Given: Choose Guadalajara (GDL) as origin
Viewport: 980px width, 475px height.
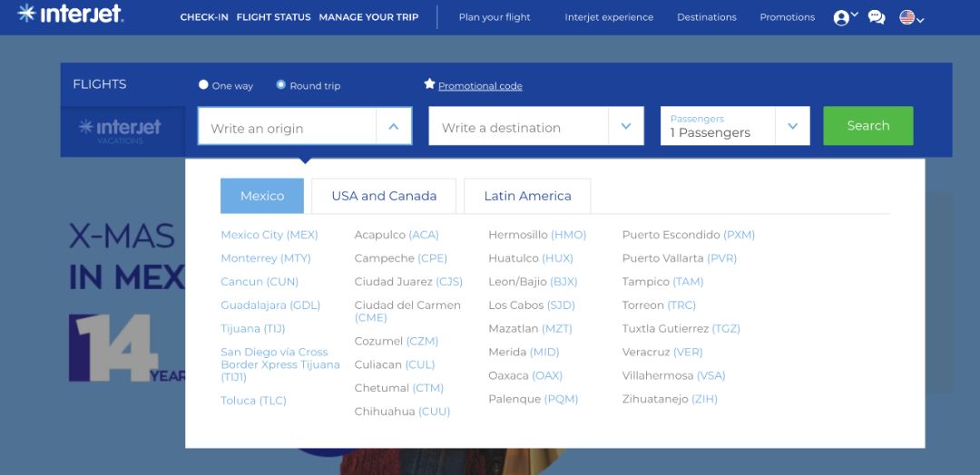Looking at the screenshot, I should tap(270, 305).
